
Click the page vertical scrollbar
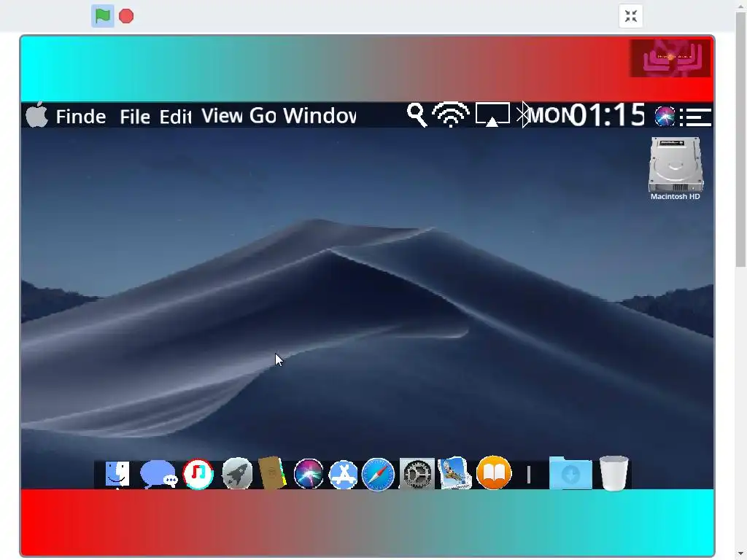tap(741, 138)
